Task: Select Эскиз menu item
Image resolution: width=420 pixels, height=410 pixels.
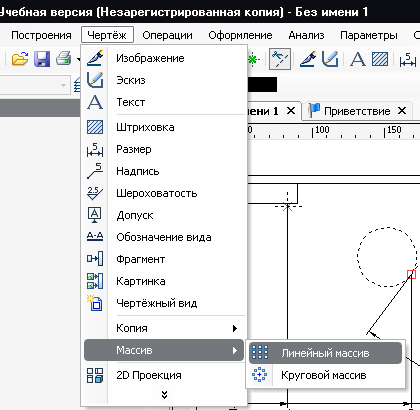Action: pos(164,80)
